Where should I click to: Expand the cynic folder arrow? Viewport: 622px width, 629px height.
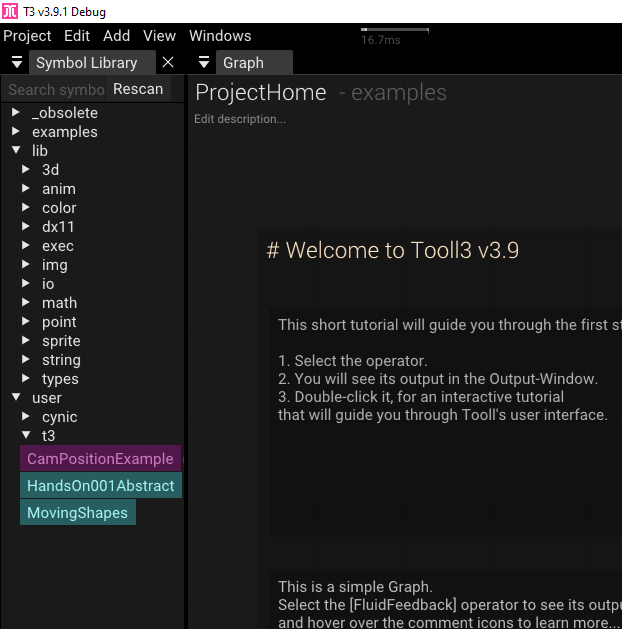(26, 416)
